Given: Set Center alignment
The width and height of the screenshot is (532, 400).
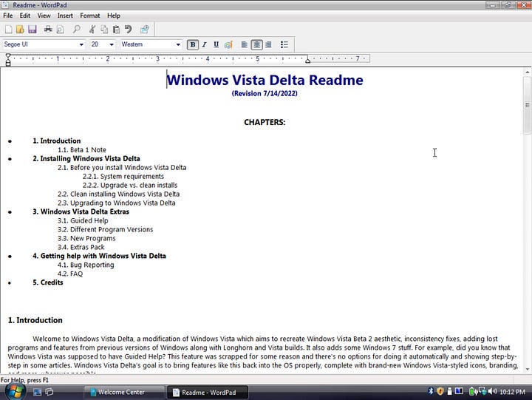Looking at the screenshot, I should (x=256, y=44).
